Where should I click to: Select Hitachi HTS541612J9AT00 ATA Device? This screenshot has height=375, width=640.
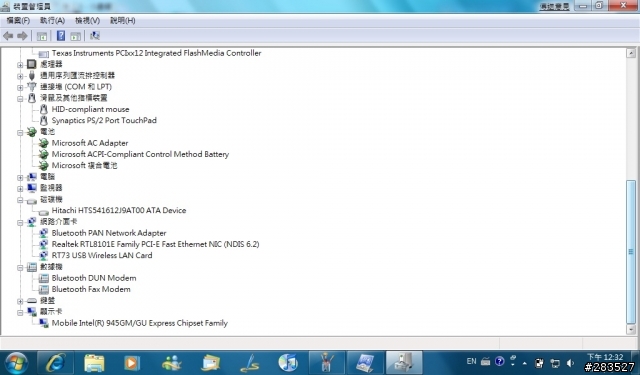tap(119, 211)
